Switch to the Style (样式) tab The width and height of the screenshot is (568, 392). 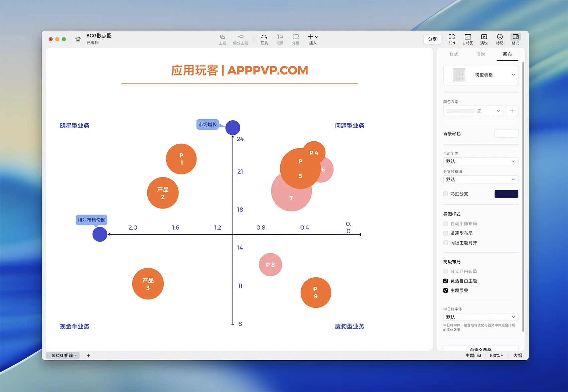pyautogui.click(x=454, y=54)
